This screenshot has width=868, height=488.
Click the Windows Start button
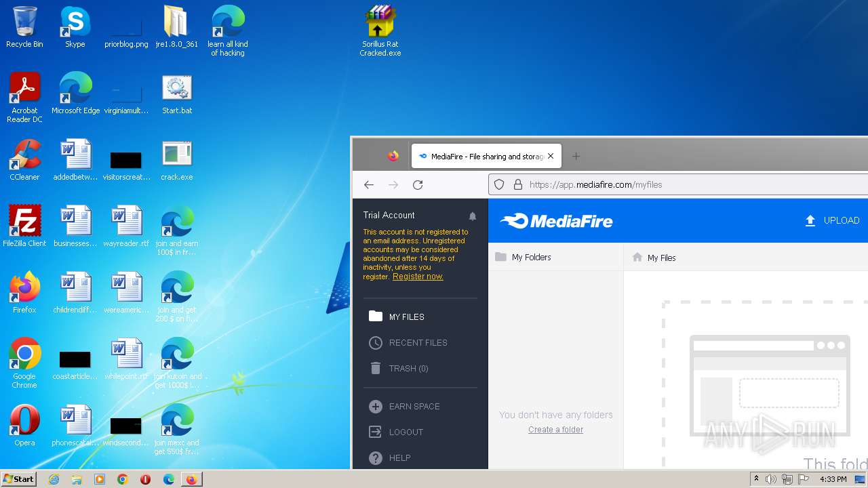click(19, 479)
